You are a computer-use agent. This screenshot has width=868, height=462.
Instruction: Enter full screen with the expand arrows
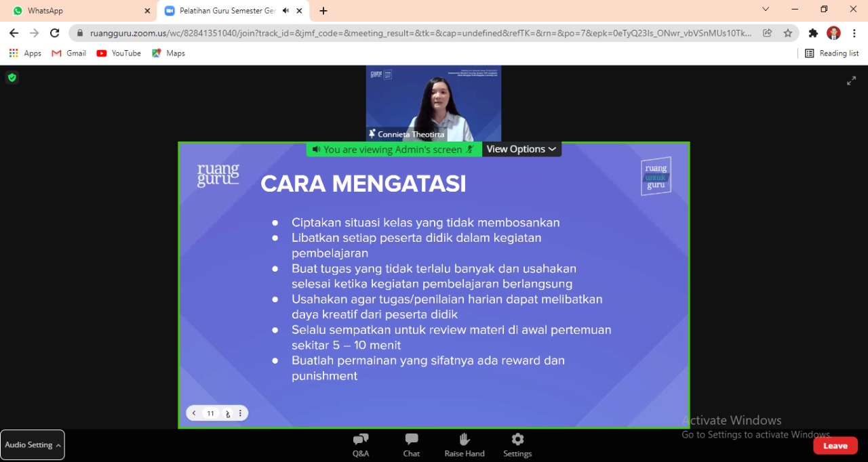click(x=851, y=81)
